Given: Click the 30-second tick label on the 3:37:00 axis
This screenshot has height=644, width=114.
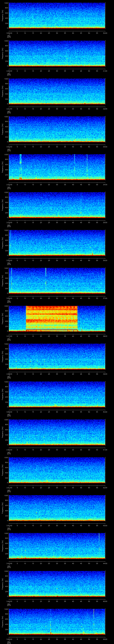Looking at the screenshot, I should pos(57,336).
